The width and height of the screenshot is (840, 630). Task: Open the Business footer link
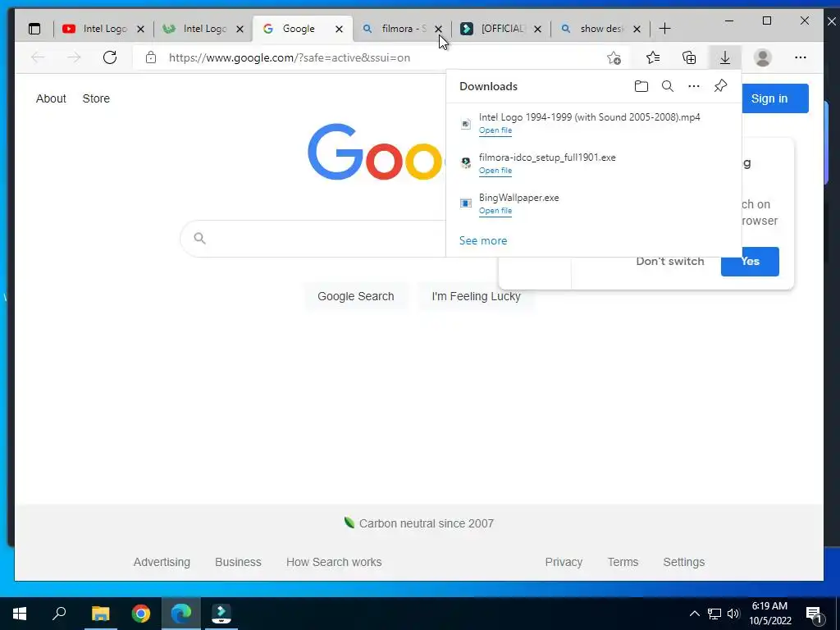(x=238, y=562)
